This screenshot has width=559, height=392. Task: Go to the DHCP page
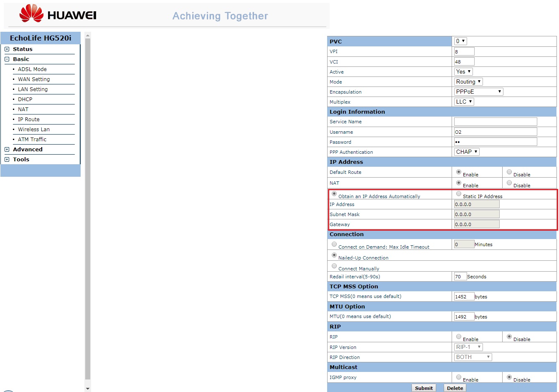25,99
